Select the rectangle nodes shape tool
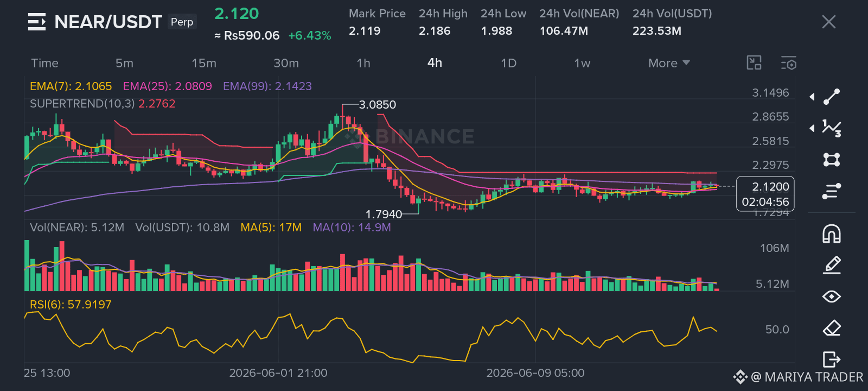 (x=832, y=160)
